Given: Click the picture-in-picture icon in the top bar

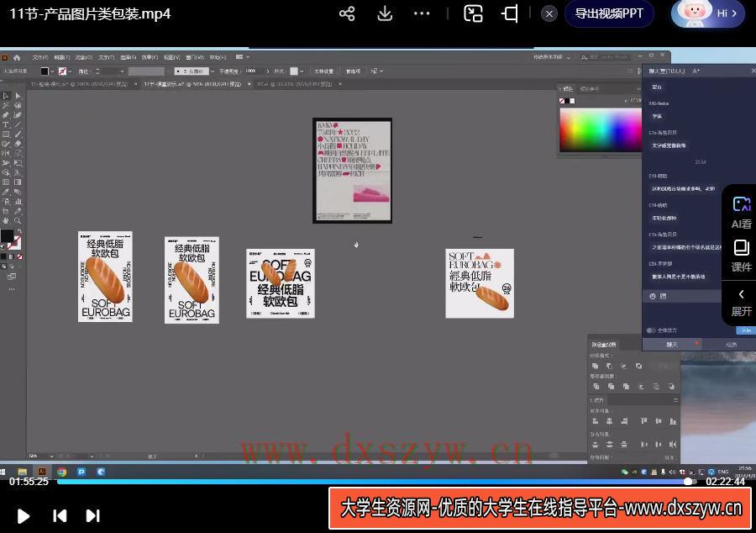Looking at the screenshot, I should tap(473, 13).
